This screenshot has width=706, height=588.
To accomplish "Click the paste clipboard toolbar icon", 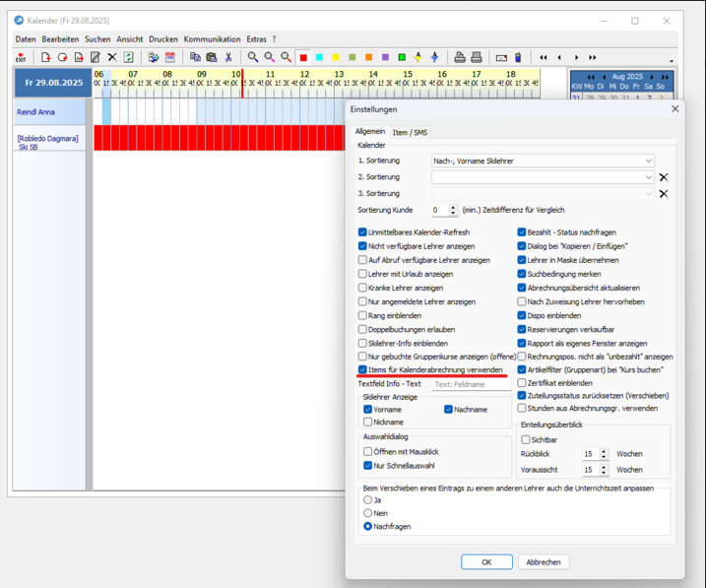I will tap(212, 58).
